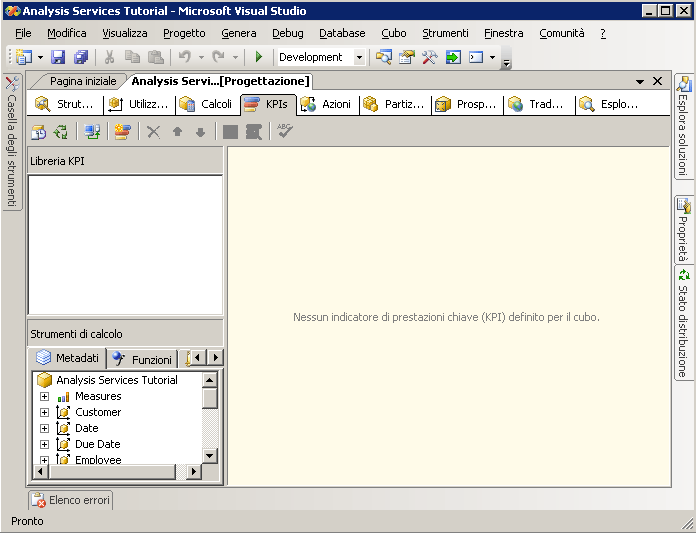This screenshot has height=533, width=696.
Task: Open the Esplora soluzioni side panel
Action: pyautogui.click(x=684, y=127)
